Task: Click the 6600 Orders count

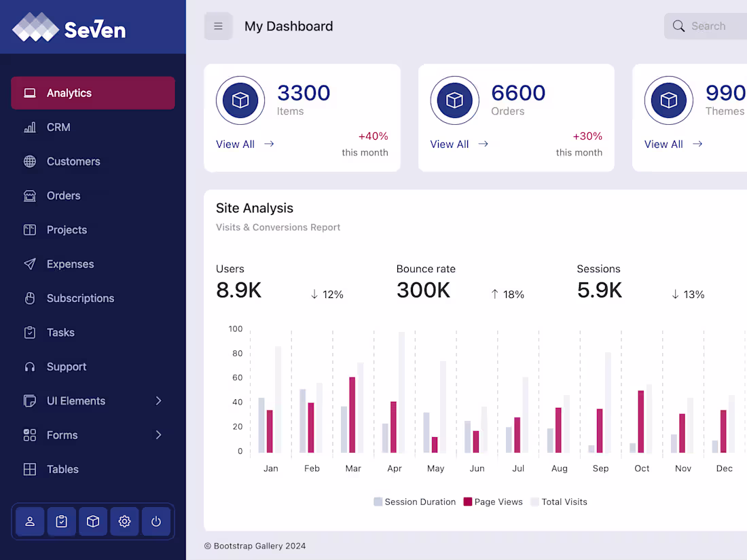Action: (518, 93)
